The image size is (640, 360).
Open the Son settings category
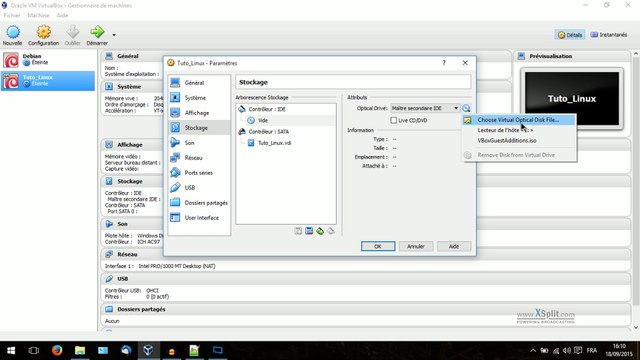199,142
